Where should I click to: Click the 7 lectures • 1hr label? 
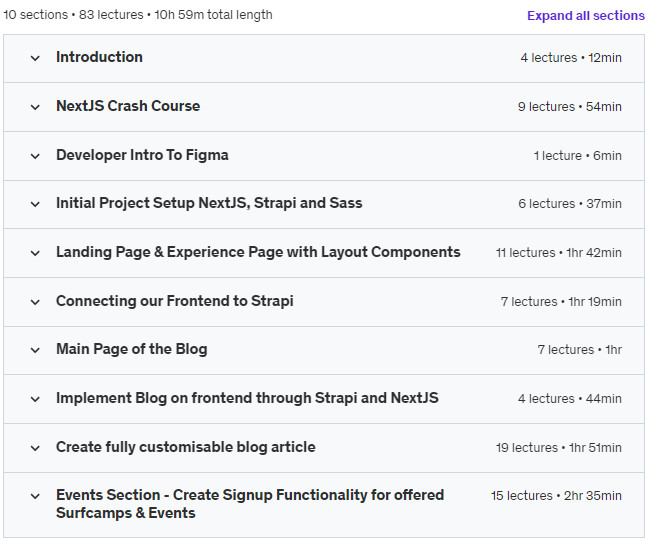(580, 350)
